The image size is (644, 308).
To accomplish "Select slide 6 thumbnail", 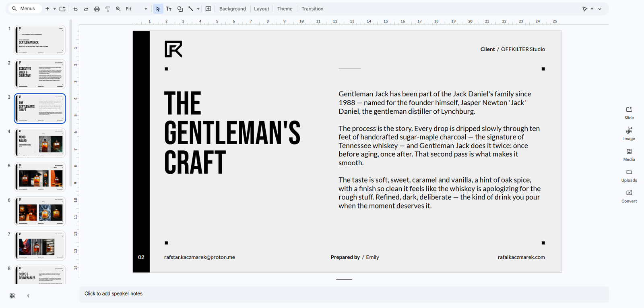I will tap(40, 211).
